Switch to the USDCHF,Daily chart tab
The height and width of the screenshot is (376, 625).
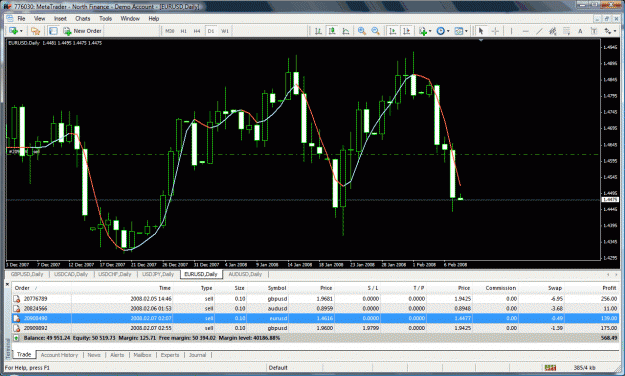point(115,274)
